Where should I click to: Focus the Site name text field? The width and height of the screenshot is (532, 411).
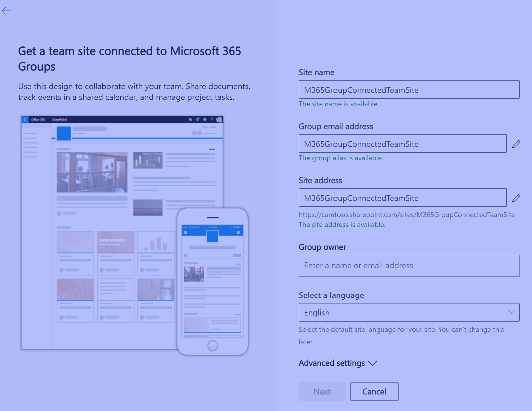coord(409,90)
